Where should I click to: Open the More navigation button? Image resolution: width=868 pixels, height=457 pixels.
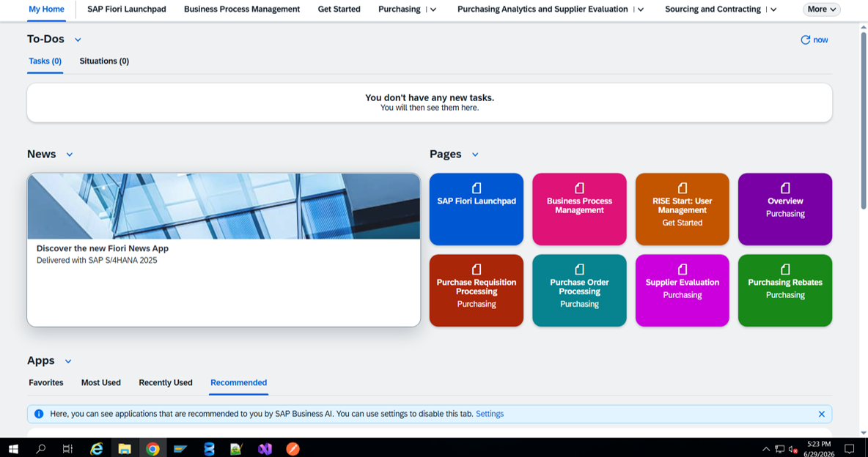tap(822, 10)
